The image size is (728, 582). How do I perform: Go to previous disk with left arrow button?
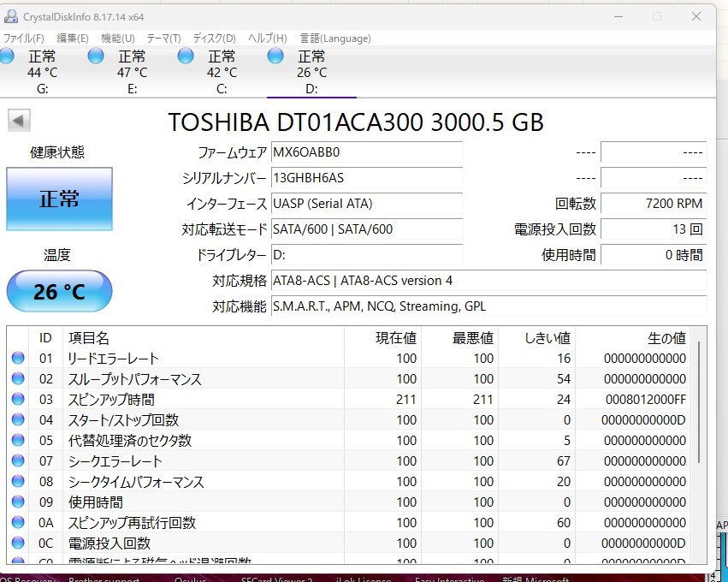click(x=19, y=121)
